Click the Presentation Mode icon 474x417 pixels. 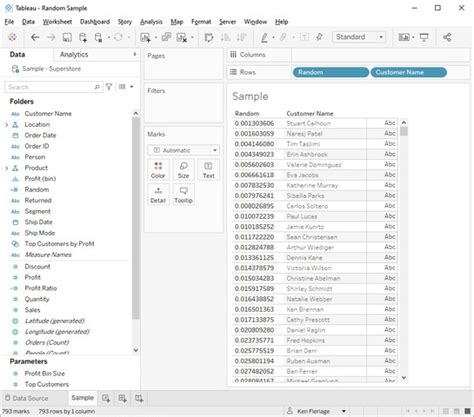point(424,37)
